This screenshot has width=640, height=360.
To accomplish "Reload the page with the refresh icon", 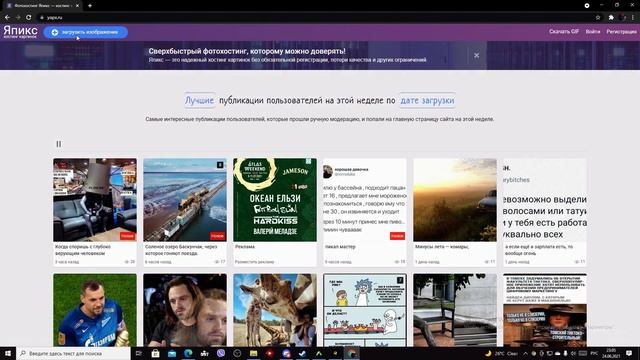I will [29, 18].
